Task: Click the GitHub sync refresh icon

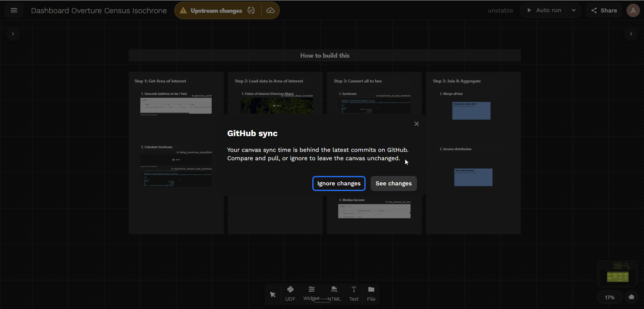Action: pyautogui.click(x=251, y=10)
